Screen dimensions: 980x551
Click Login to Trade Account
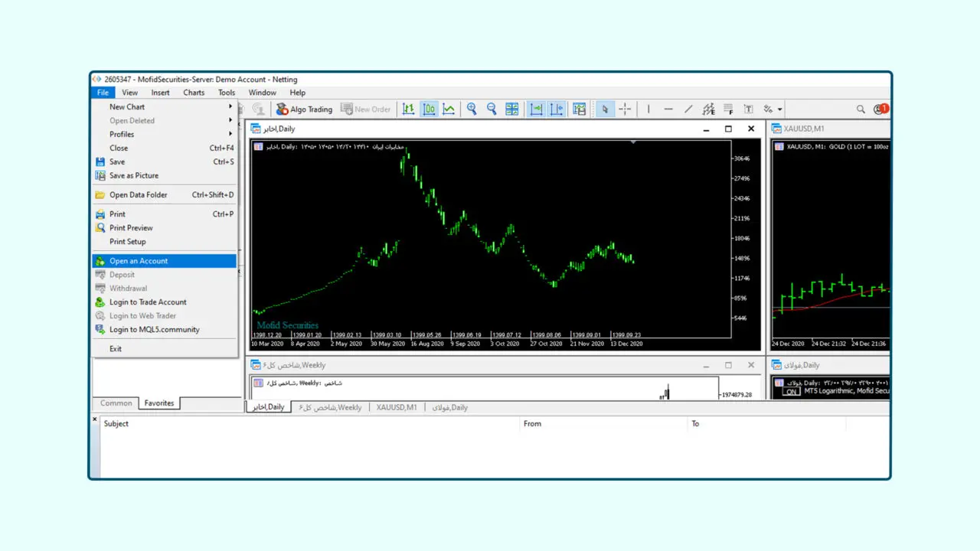click(x=148, y=302)
